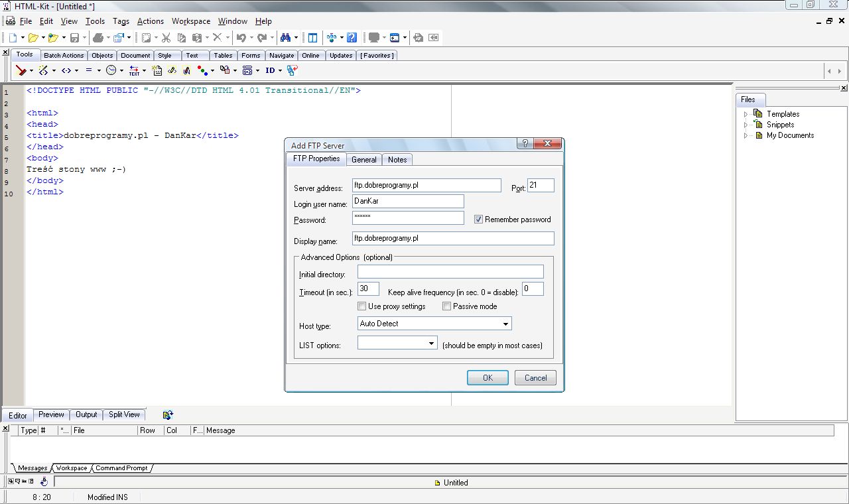Viewport: 849px width, 504px height.
Task: Select the Command Prompt bottom tab
Action: [121, 468]
